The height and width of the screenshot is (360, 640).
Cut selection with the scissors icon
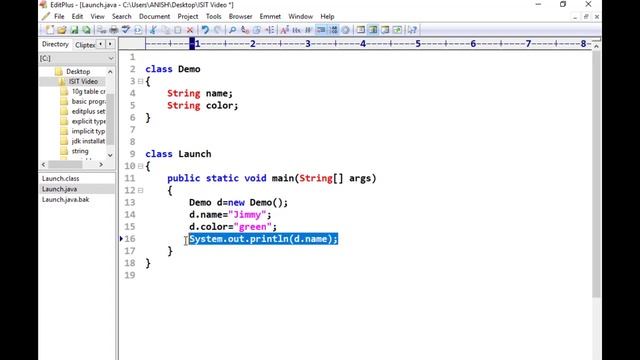[x=153, y=30]
